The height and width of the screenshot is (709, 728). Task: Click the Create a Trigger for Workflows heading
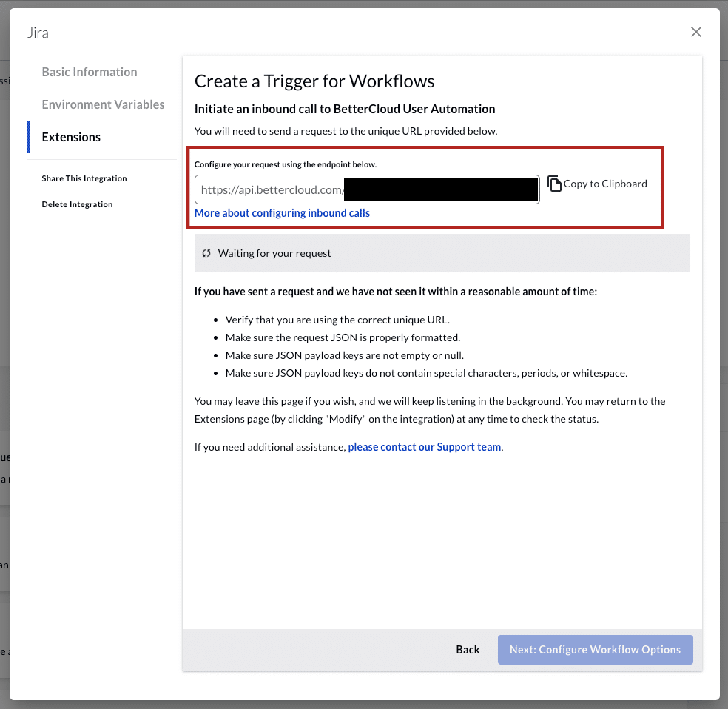(314, 81)
